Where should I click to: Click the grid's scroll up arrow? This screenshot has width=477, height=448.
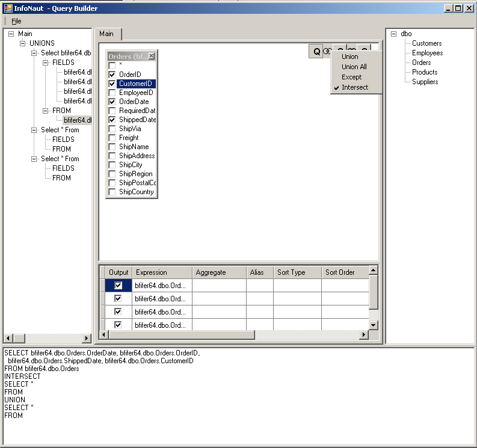click(373, 271)
